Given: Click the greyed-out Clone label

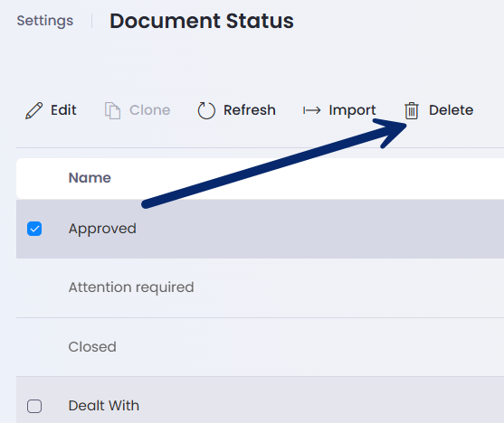Looking at the screenshot, I should click(x=150, y=110).
